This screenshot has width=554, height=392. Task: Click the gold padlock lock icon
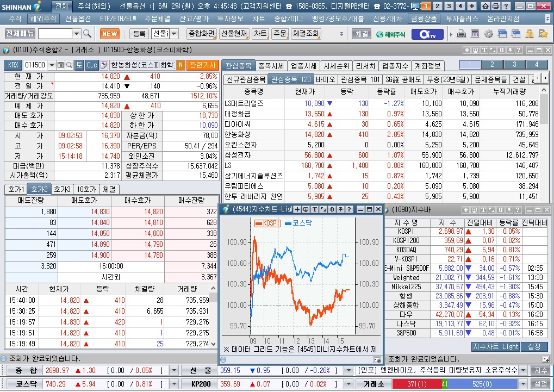[x=530, y=34]
